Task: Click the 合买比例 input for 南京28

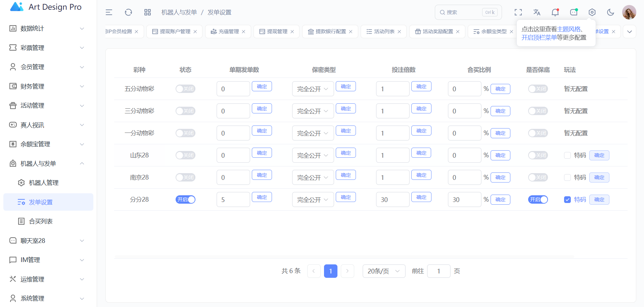Action: [x=464, y=177]
